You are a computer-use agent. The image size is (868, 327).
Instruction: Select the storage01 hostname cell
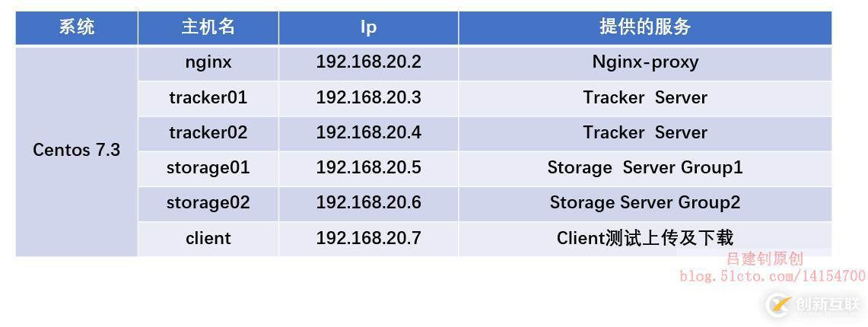coord(208,167)
